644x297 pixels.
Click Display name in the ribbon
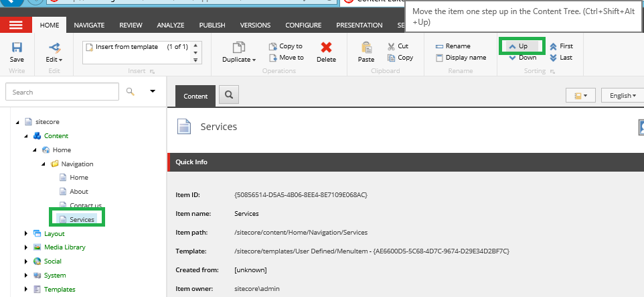coord(461,58)
